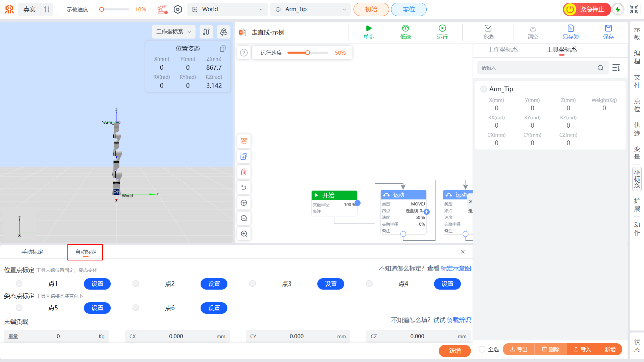This screenshot has height=362, width=644.
Task: Switch to the 手动标定 tab
Action: pyautogui.click(x=32, y=252)
